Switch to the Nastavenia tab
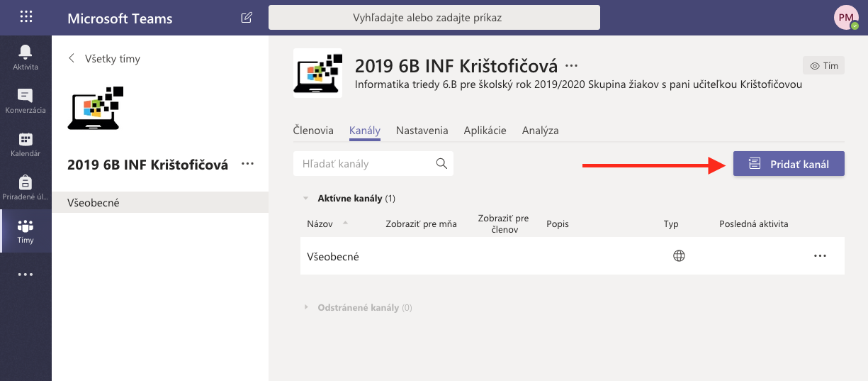Image resolution: width=868 pixels, height=381 pixels. point(422,131)
